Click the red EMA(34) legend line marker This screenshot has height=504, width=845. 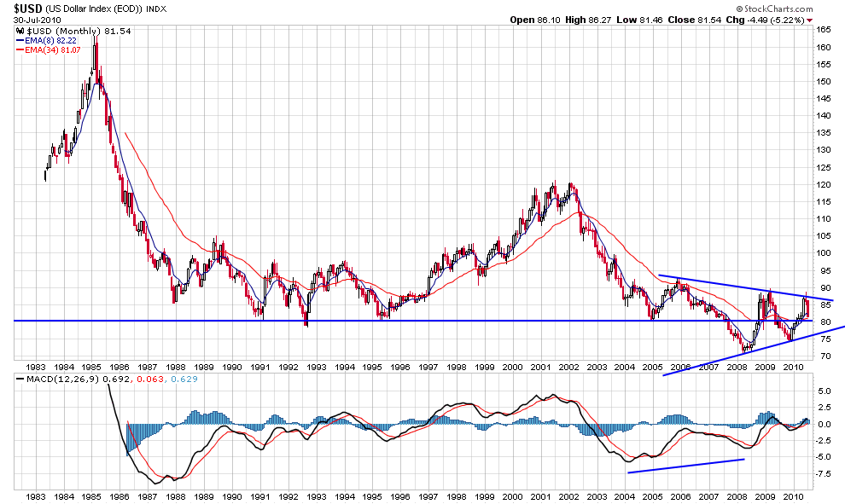click(x=20, y=49)
